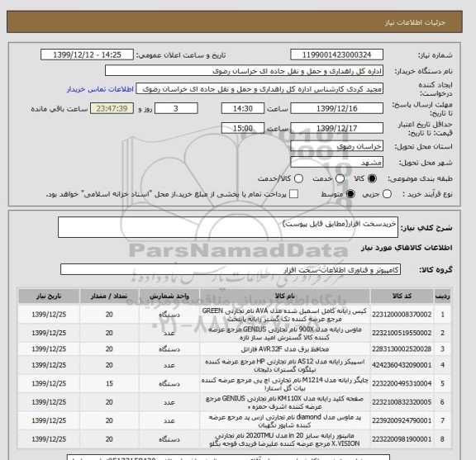
Task: Click the تعداد / مقدار column header
Action: 109,296
